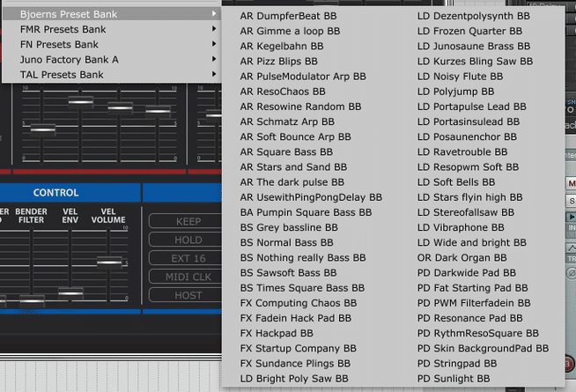
Task: Load preset AR Kegelbahn BB
Action: [281, 46]
